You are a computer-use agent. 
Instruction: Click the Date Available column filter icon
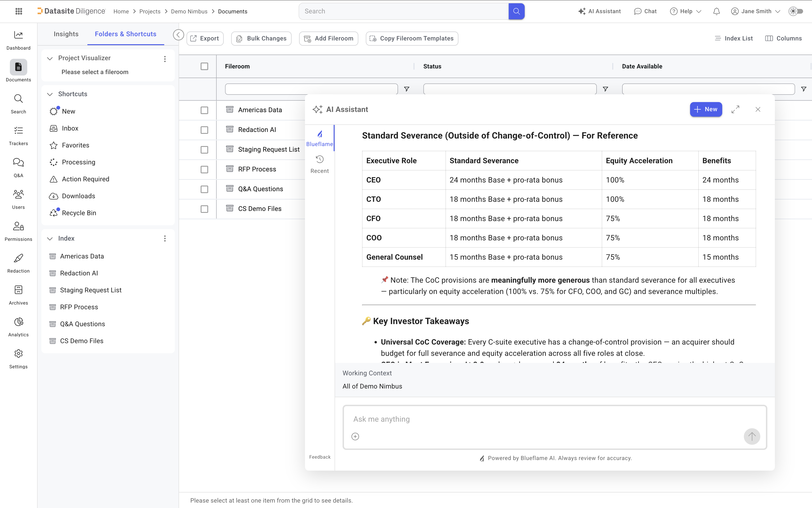[x=804, y=89]
